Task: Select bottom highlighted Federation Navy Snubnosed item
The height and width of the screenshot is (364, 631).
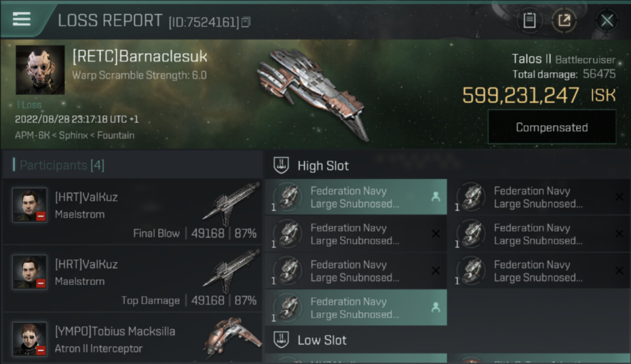Action: pyautogui.click(x=356, y=308)
